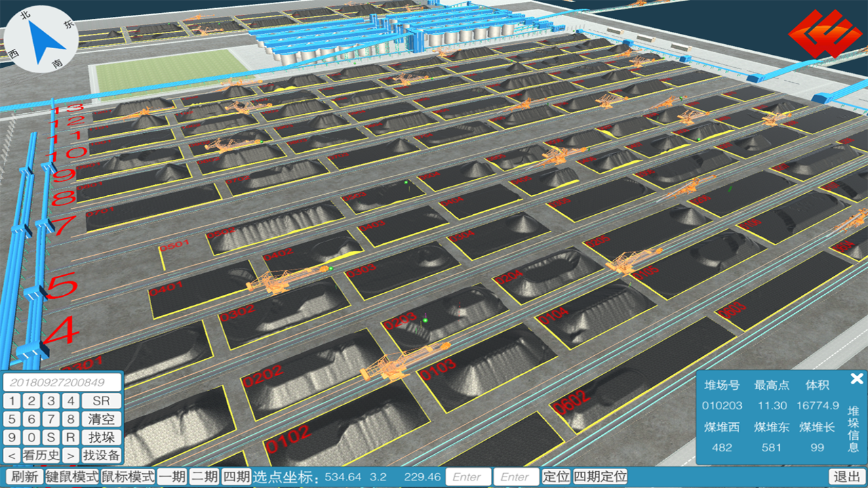Click the previous history arrow button

(12, 455)
